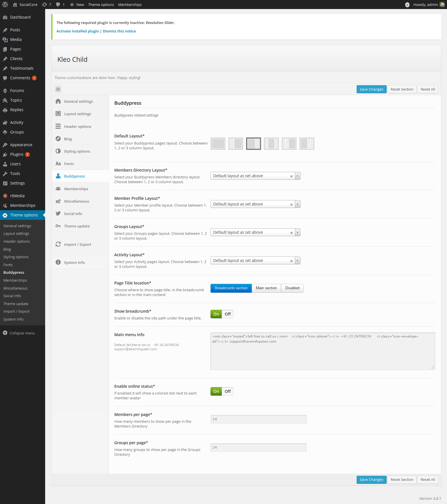Click the Collapse menu arrow icon
Image resolution: width=447 pixels, height=504 pixels.
click(x=5, y=333)
